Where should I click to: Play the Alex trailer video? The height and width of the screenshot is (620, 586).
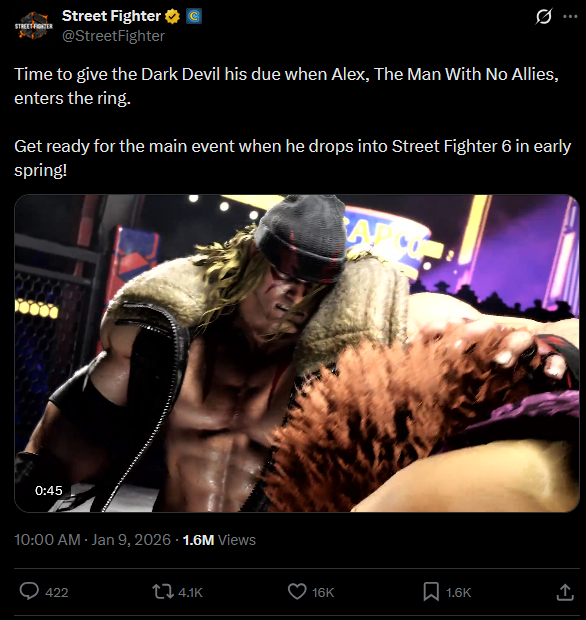coord(297,353)
